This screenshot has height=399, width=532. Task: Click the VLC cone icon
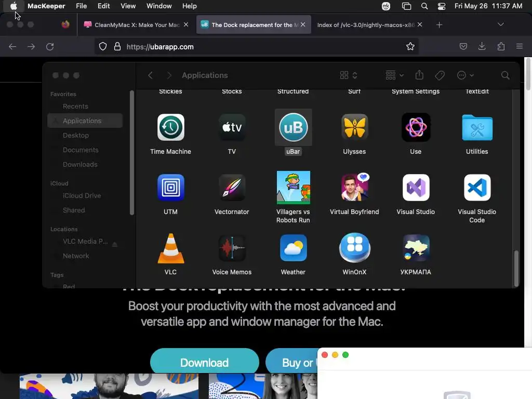click(x=170, y=248)
